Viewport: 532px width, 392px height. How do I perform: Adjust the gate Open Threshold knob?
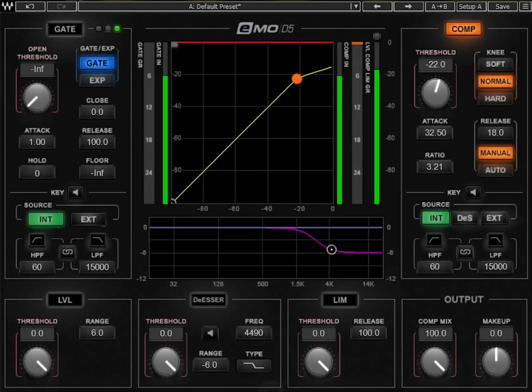coord(37,97)
